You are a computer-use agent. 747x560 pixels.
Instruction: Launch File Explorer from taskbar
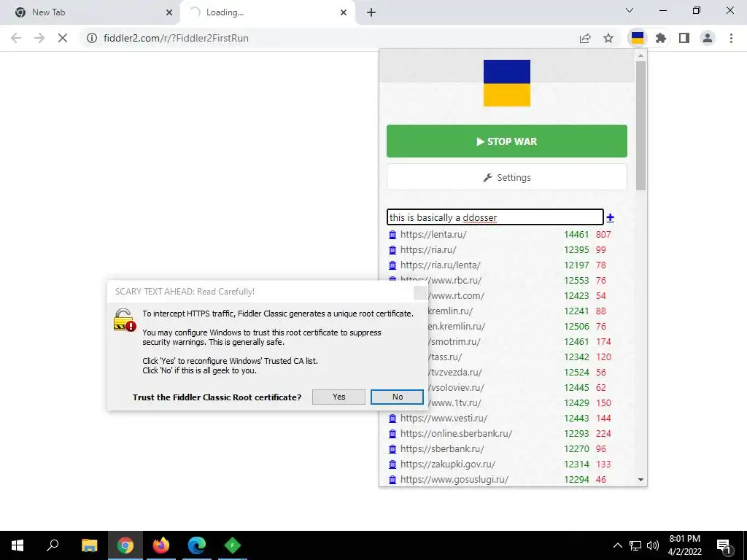click(89, 545)
